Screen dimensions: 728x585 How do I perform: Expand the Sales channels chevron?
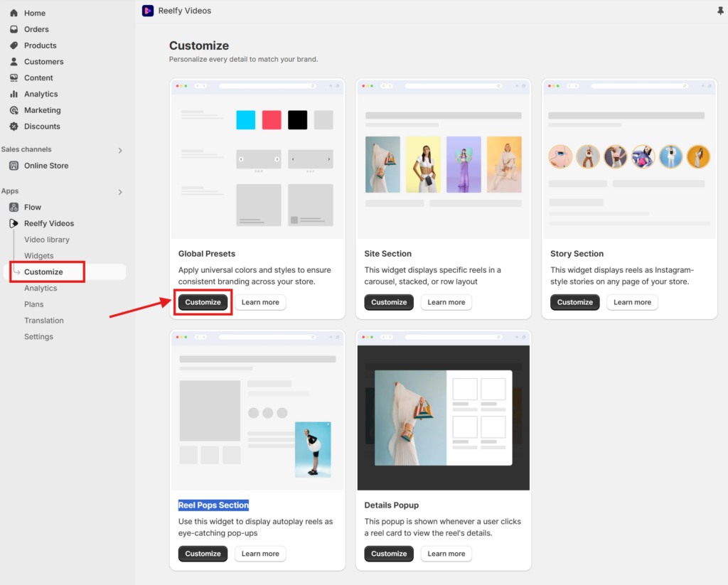pos(120,151)
